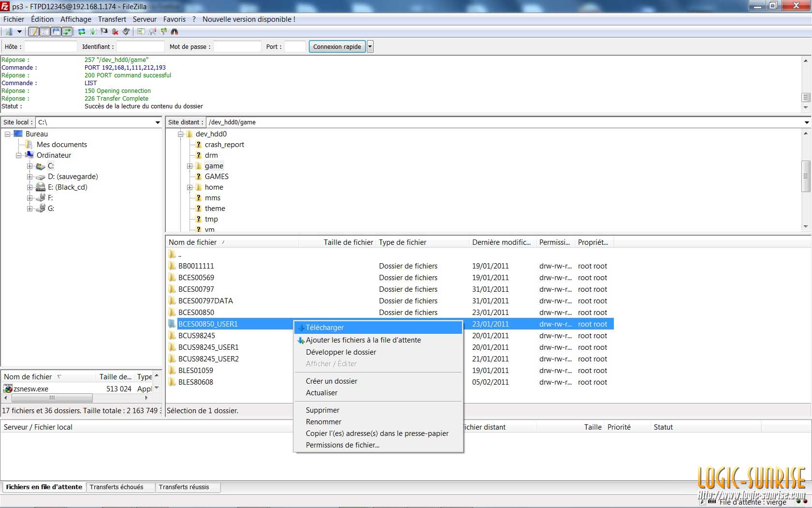This screenshot has width=812, height=508.
Task: Toggle the local directory tree display
Action: 44,32
